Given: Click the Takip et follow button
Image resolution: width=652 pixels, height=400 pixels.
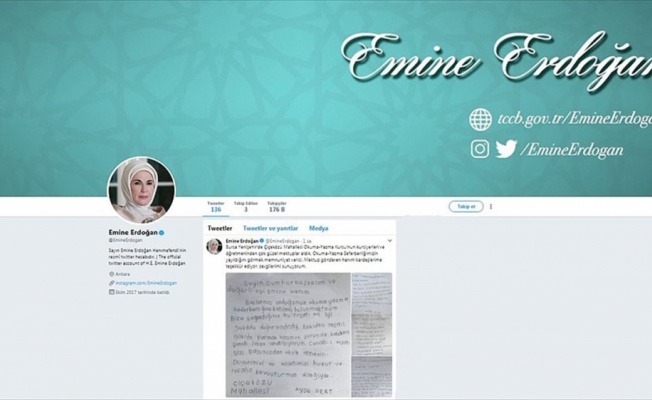Looking at the screenshot, I should [x=466, y=207].
